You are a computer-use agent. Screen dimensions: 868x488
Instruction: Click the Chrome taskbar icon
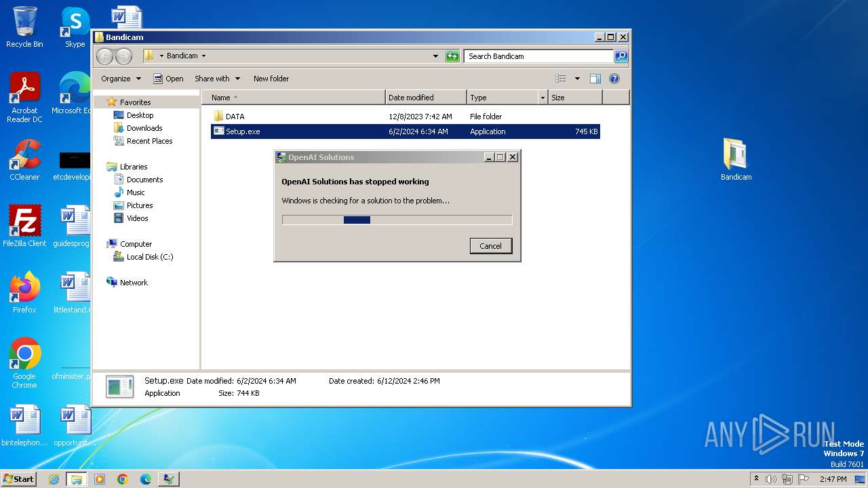tap(123, 479)
